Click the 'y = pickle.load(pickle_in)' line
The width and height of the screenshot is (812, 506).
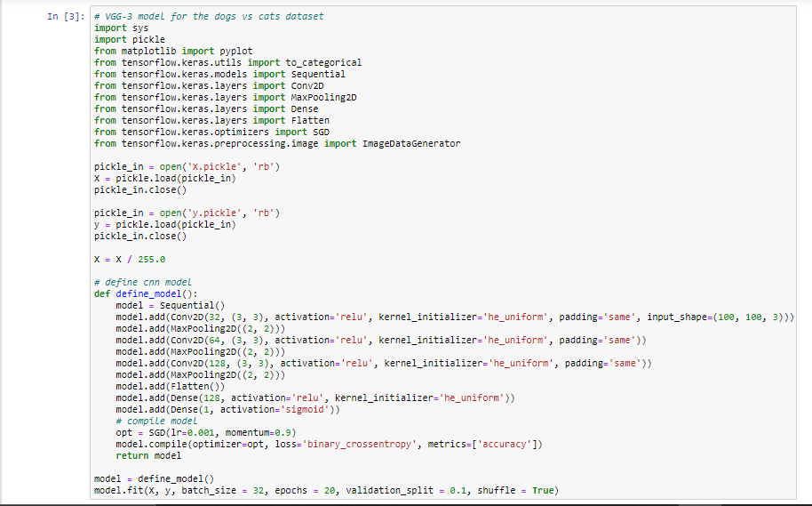coord(165,224)
